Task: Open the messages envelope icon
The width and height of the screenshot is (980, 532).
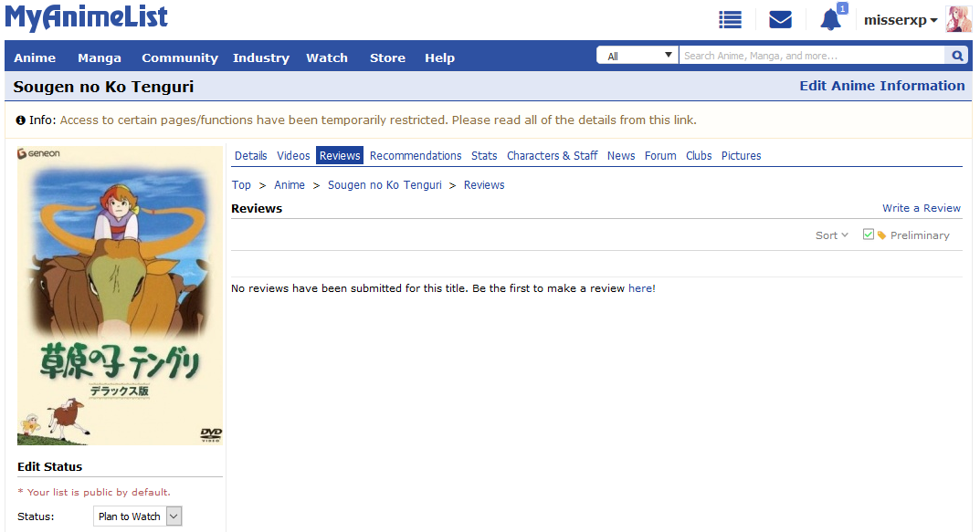Action: click(780, 20)
